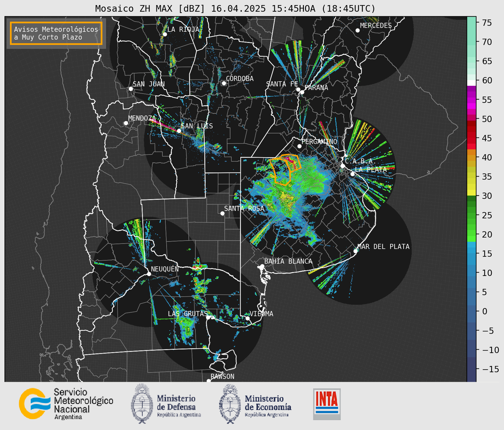Click the SANTA FE city label

(x=282, y=84)
